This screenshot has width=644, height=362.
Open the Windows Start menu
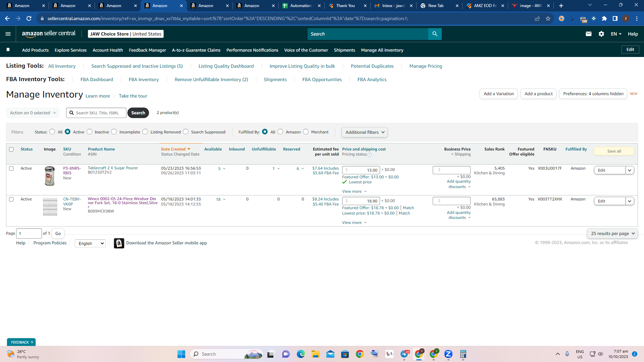click(181, 354)
